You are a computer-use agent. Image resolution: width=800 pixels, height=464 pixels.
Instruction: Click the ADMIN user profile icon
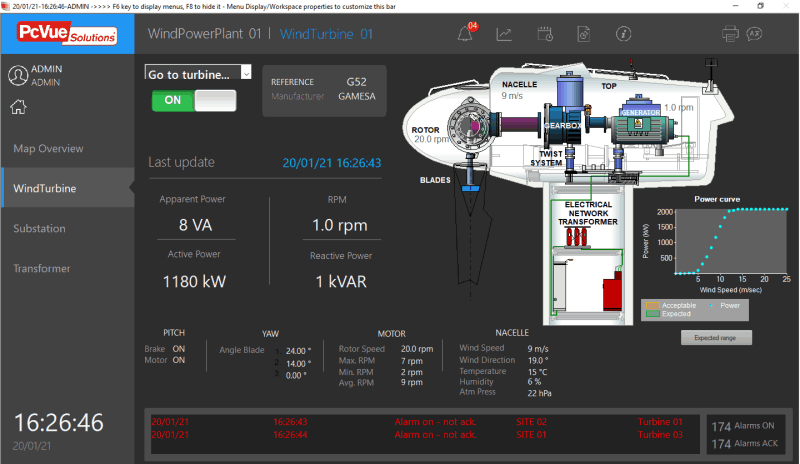(17, 75)
